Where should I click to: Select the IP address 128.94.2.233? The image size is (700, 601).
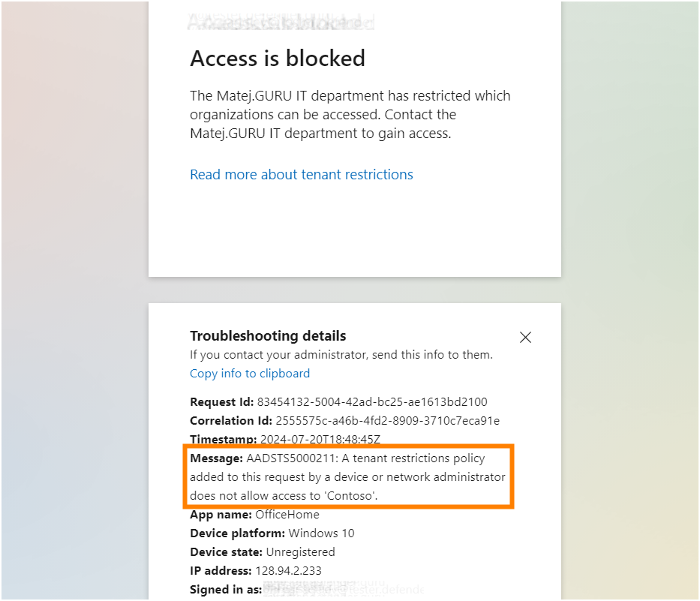(x=289, y=570)
